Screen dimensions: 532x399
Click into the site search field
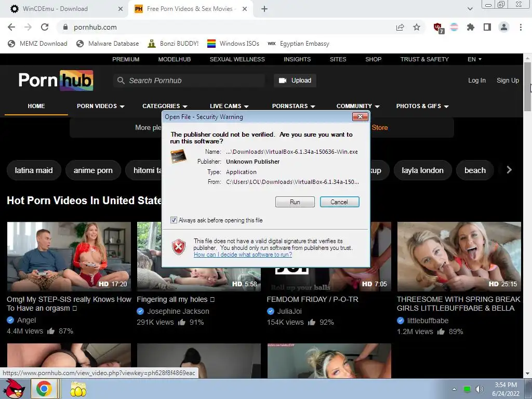[x=189, y=81]
